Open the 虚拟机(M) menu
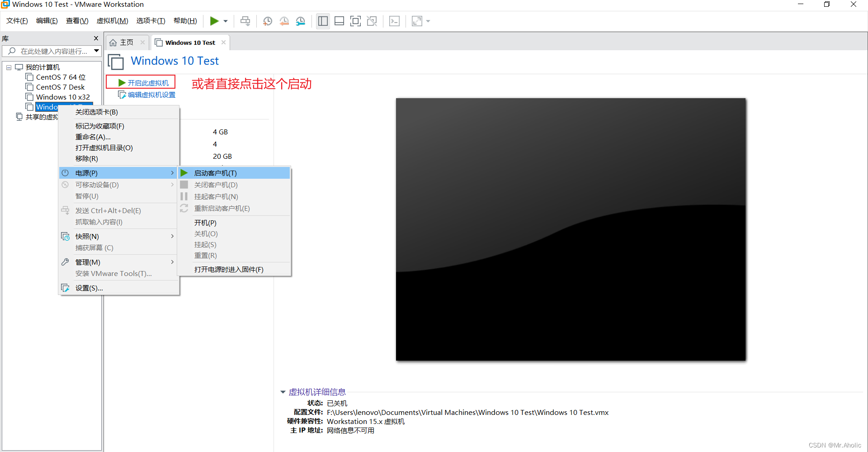Viewport: 868px width, 452px height. [x=112, y=21]
